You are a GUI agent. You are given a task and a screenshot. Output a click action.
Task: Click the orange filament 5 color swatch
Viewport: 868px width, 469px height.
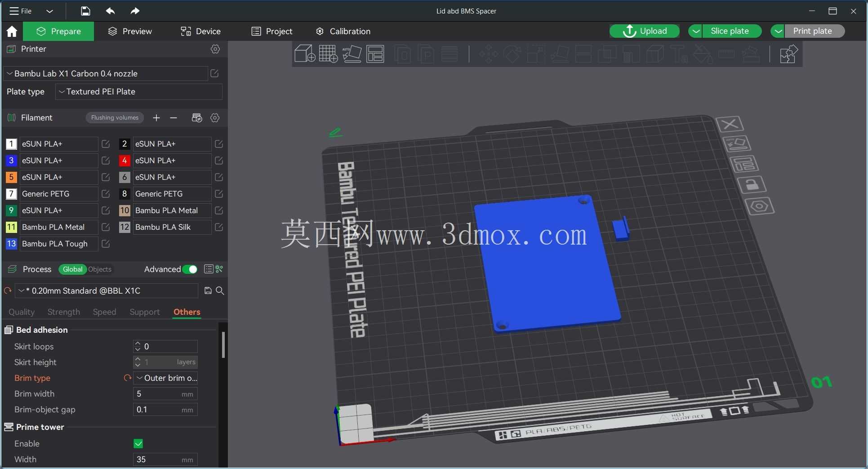pos(11,177)
